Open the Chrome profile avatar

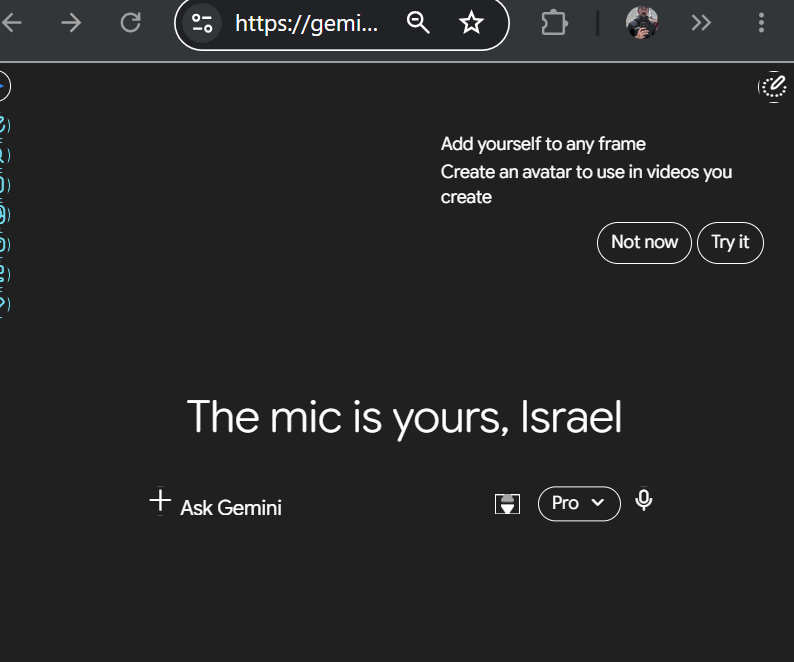[x=642, y=23]
